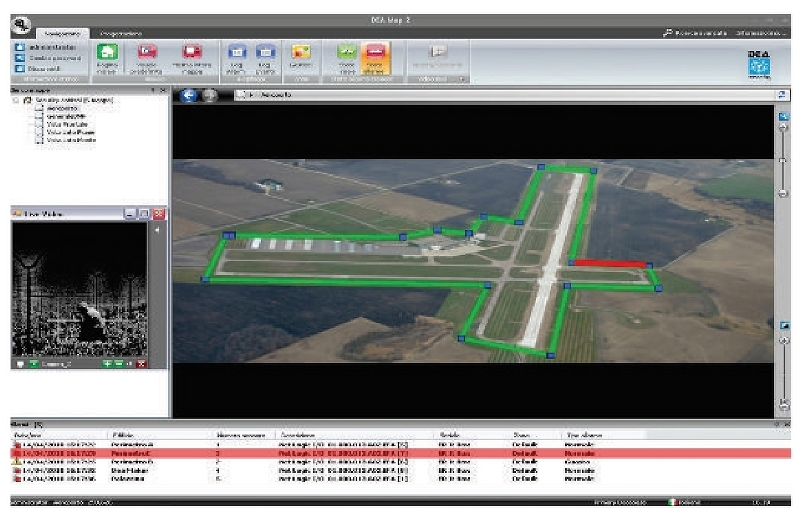The image size is (800, 517).
Task: Toggle the third checkbox in ribbon left group
Action: (20, 68)
